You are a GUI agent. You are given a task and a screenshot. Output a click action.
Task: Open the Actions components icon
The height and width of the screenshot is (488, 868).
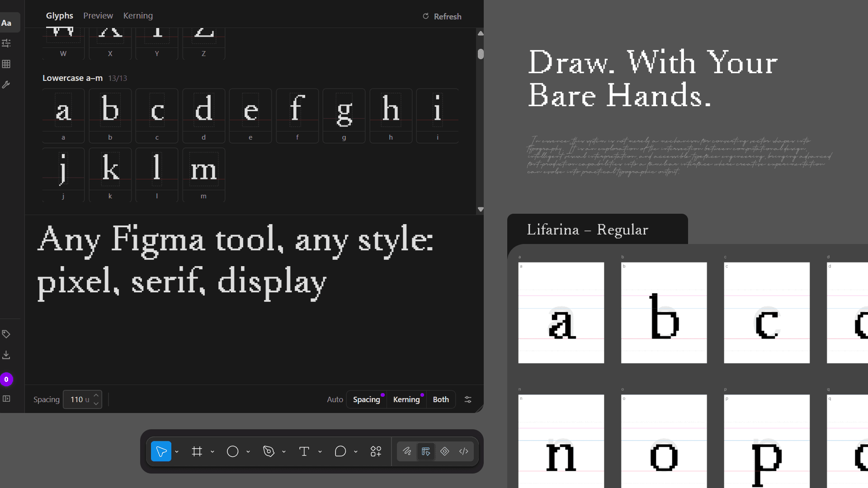point(376,451)
